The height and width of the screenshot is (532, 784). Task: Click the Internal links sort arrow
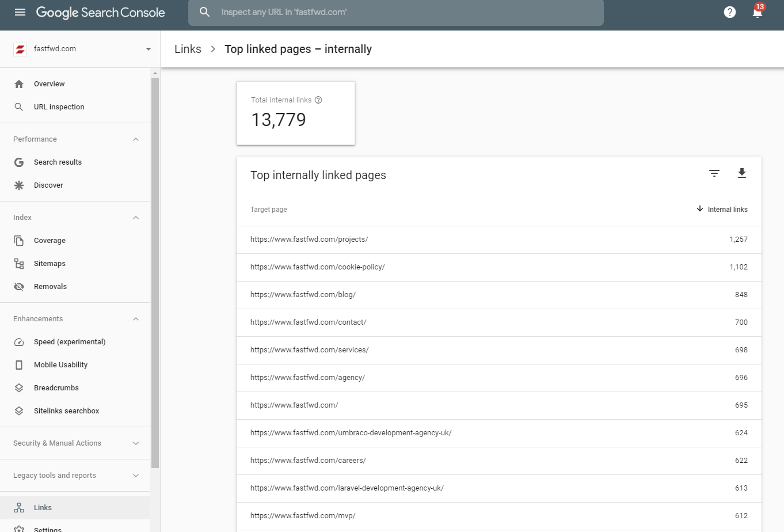(700, 209)
